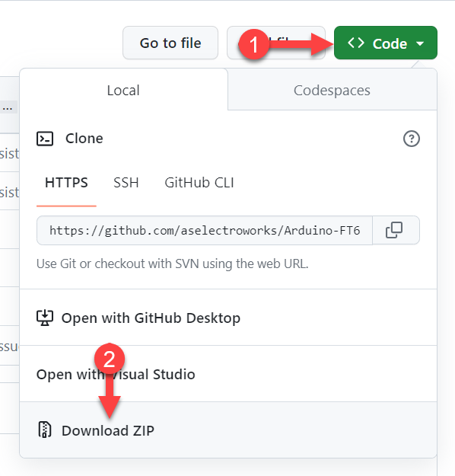Select the GitHub CLI clone option
This screenshot has width=455, height=476.
(199, 183)
